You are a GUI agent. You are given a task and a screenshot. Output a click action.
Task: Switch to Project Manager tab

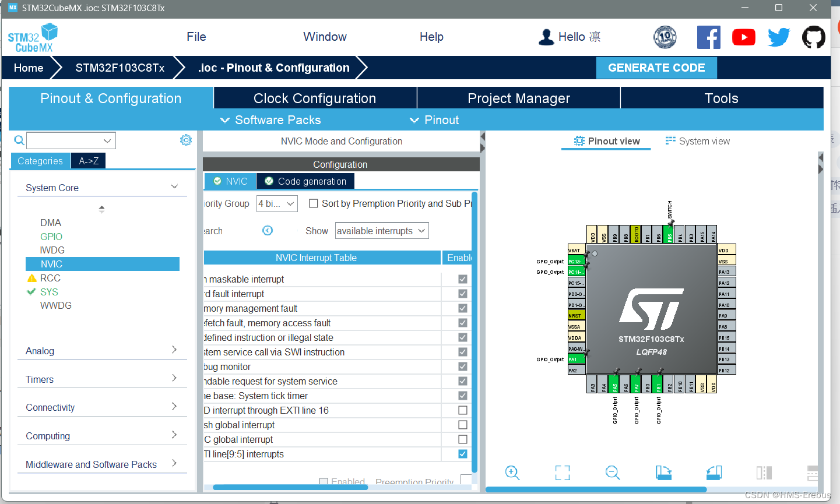(519, 98)
